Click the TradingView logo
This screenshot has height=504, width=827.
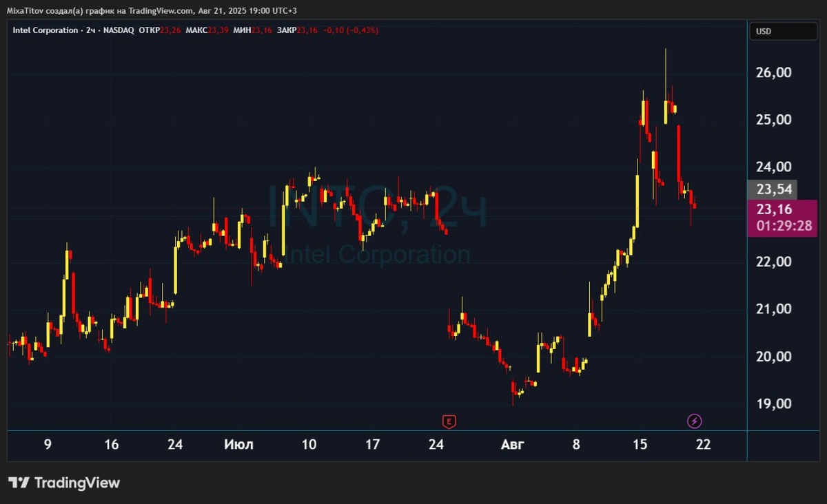(x=64, y=483)
